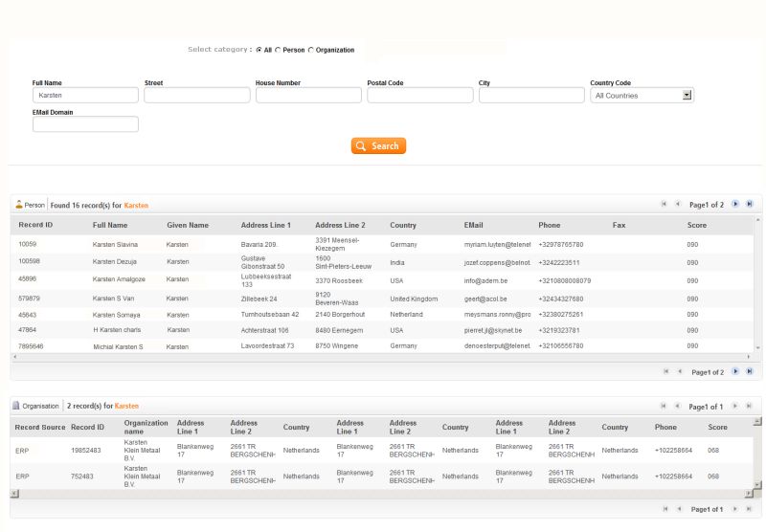Select the Karsten Slavina row name

[115, 245]
